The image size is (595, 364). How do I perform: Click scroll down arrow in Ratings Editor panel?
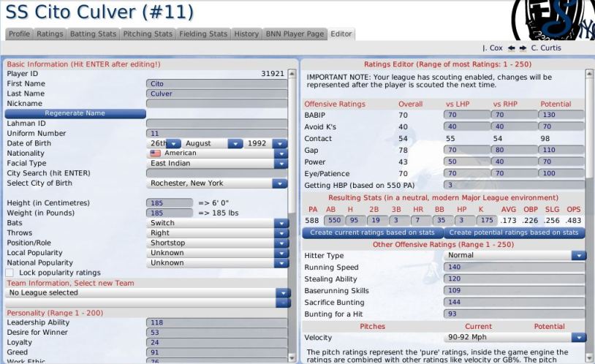click(x=589, y=357)
